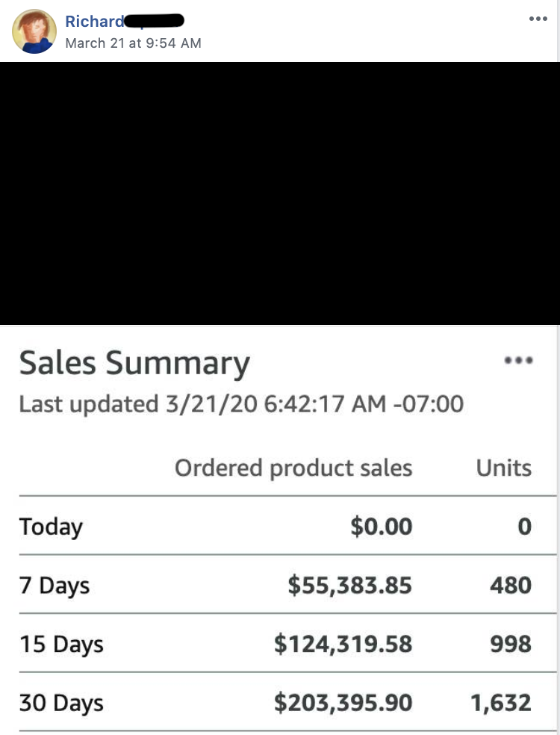Click the 1,632 units value

(501, 703)
